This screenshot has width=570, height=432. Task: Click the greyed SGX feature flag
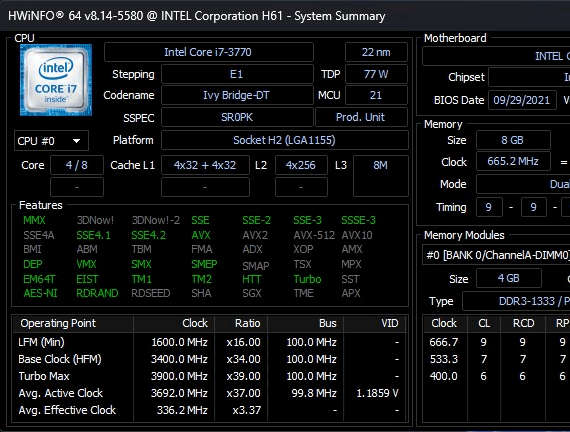[252, 293]
